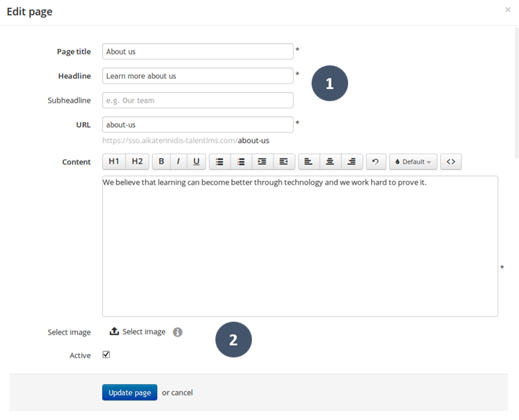Align content text right
Viewport: 519px width, 420px height.
tap(351, 162)
